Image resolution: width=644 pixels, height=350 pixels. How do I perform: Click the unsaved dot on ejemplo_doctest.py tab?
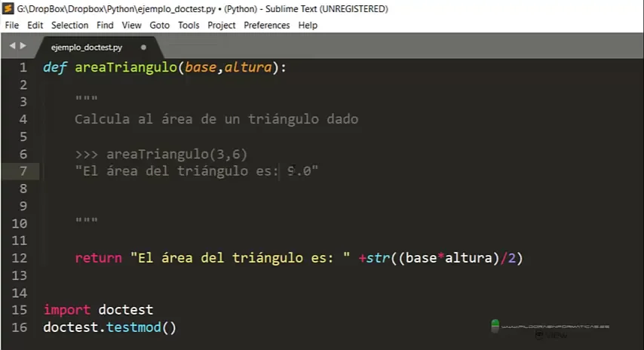[x=143, y=48]
